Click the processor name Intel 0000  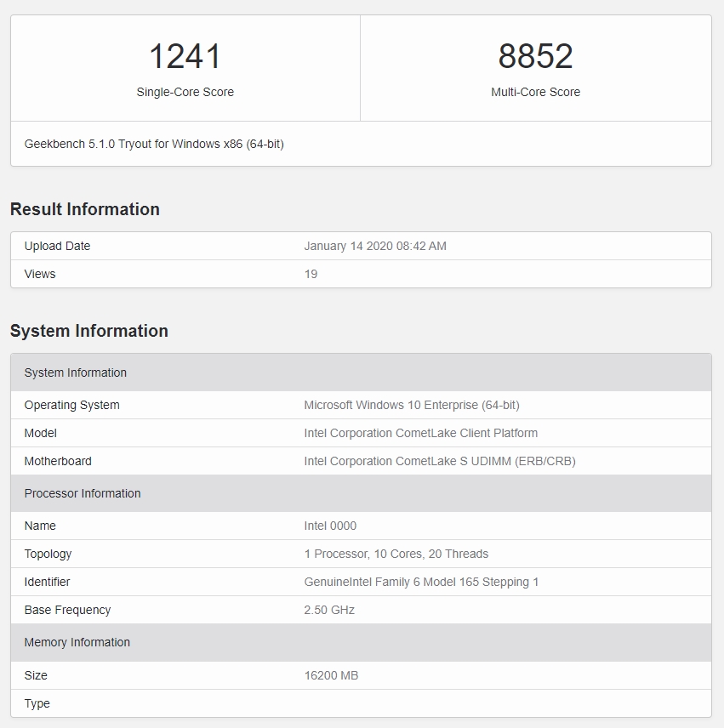click(x=330, y=526)
